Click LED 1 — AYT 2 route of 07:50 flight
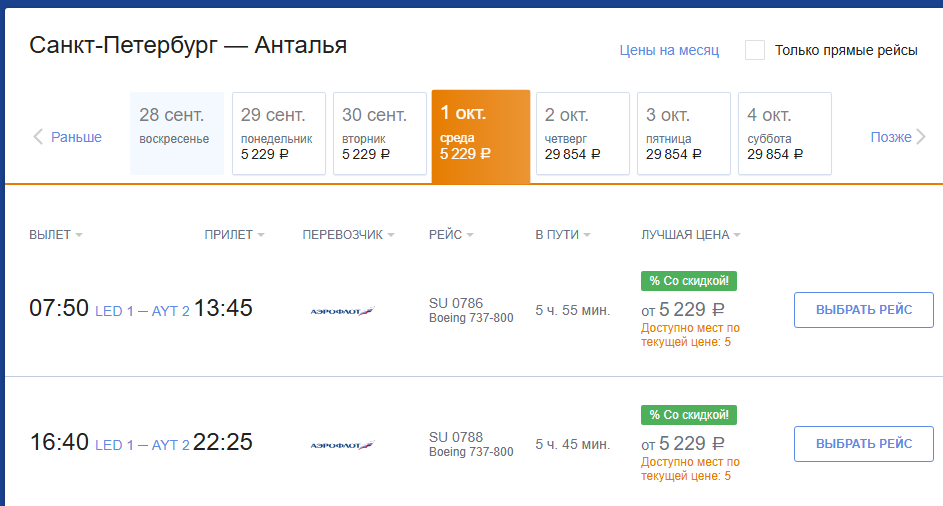Image resolution: width=943 pixels, height=506 pixels. [142, 311]
